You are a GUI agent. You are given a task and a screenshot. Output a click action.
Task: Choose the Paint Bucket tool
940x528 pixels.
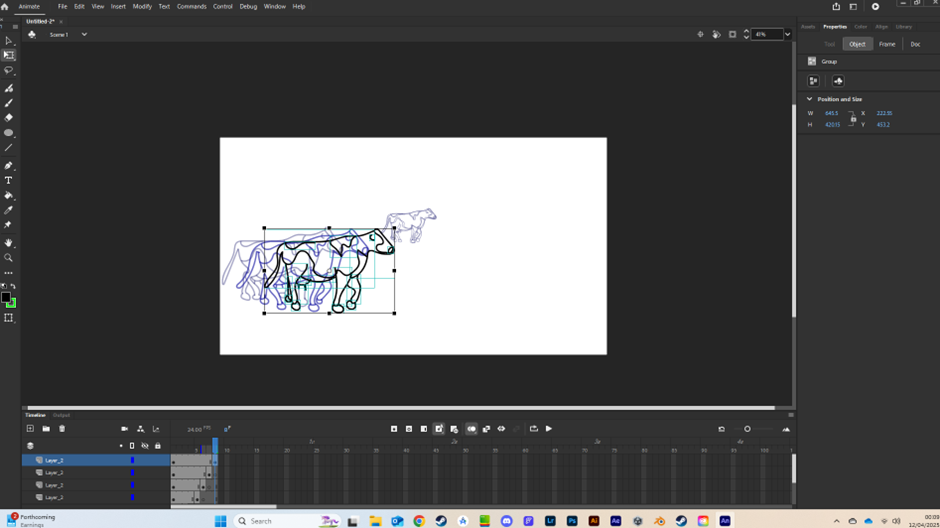[9, 196]
